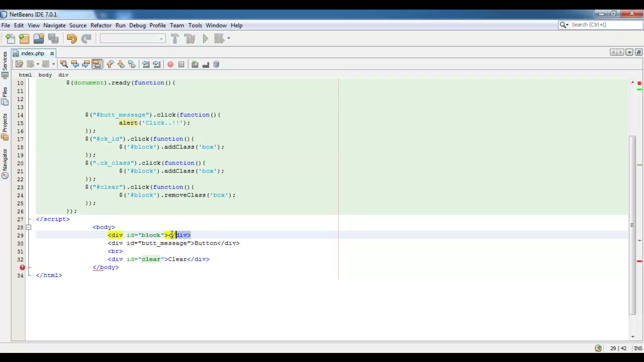Open the Projects side panel
The height and width of the screenshot is (362, 644).
5,127
